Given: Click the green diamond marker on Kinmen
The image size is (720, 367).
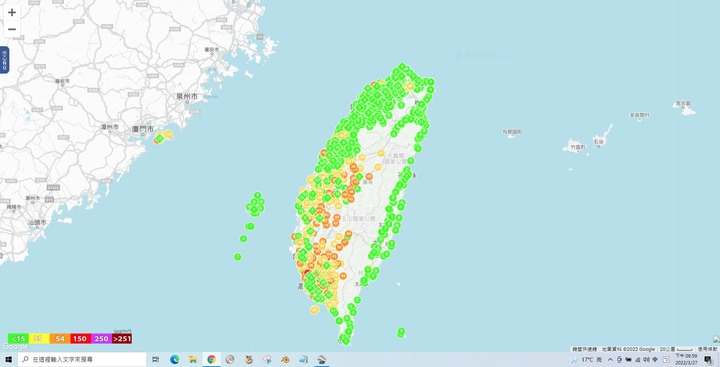Looking at the screenshot, I should (x=159, y=138).
